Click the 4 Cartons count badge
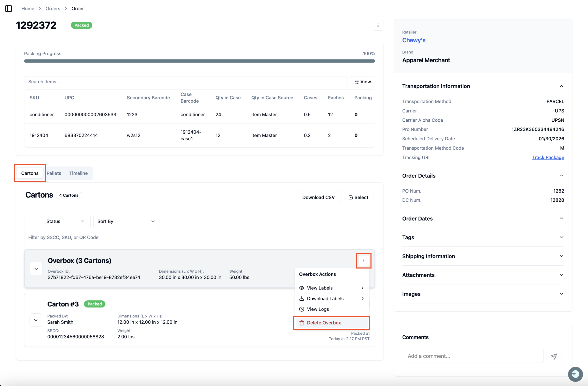The image size is (588, 386). (x=69, y=195)
